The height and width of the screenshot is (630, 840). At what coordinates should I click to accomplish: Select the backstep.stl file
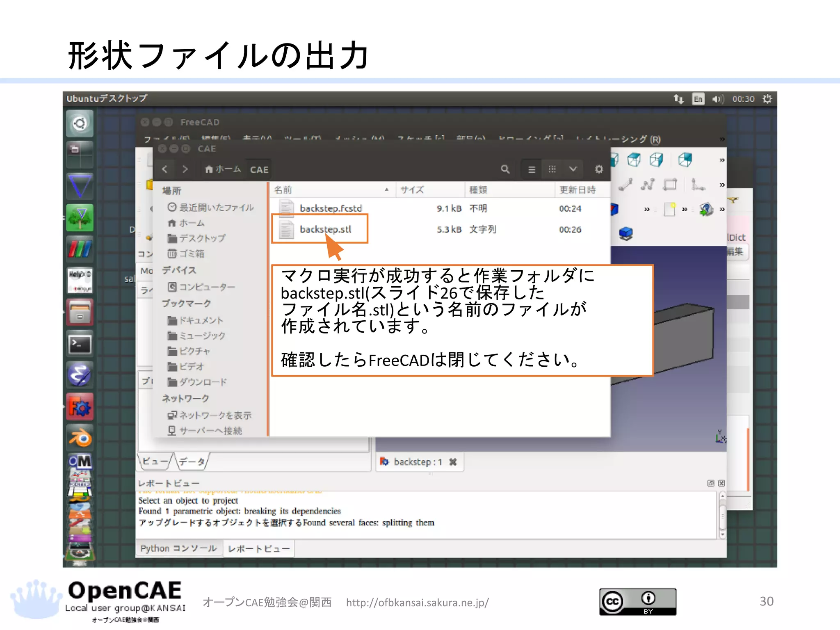click(x=440, y=229)
